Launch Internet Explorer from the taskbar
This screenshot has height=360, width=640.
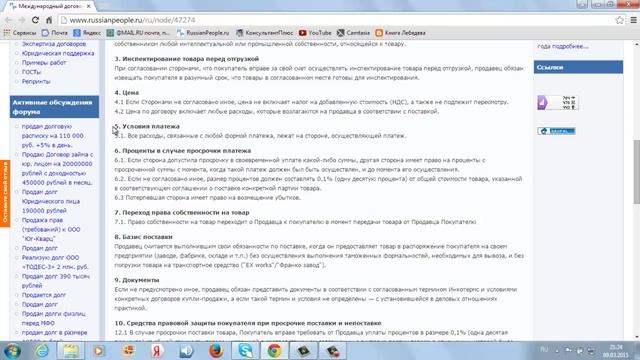(42, 351)
